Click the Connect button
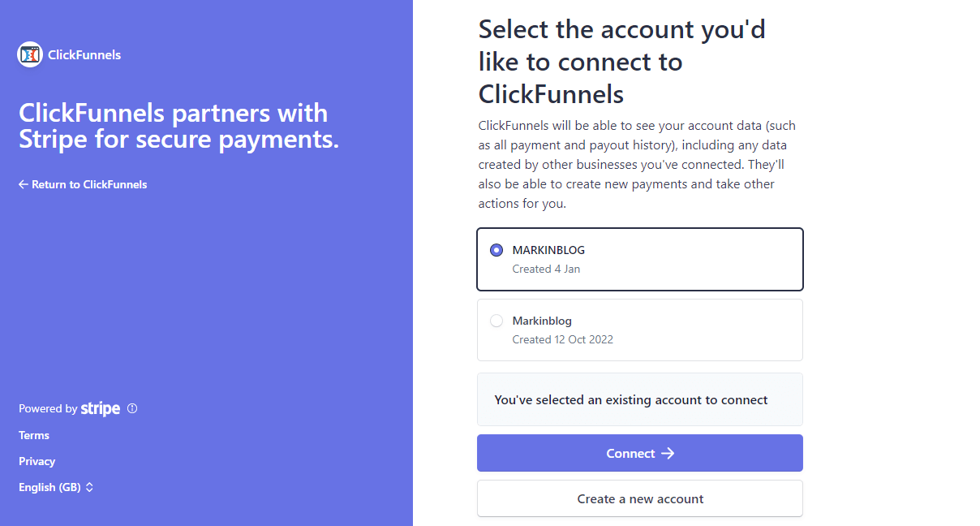Viewport: 980px width, 526px height. click(x=639, y=453)
